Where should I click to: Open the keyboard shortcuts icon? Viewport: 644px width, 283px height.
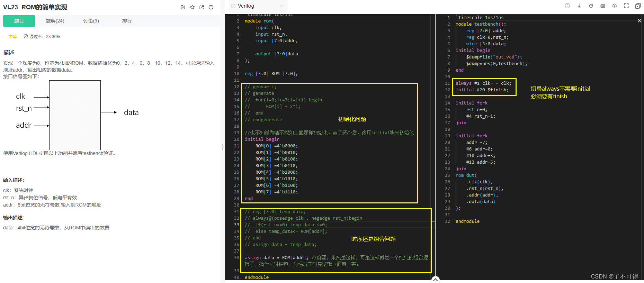[x=602, y=6]
